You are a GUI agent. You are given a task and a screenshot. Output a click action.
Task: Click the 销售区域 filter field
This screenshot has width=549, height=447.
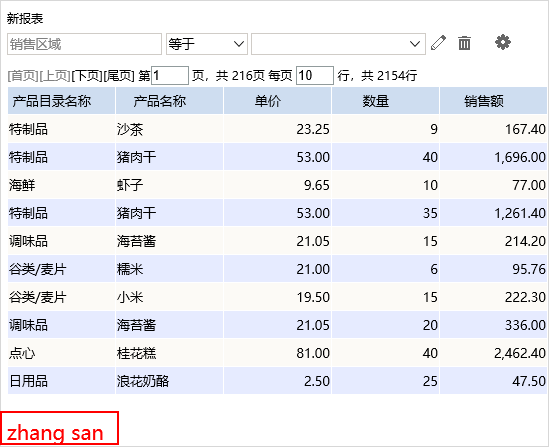click(x=84, y=44)
